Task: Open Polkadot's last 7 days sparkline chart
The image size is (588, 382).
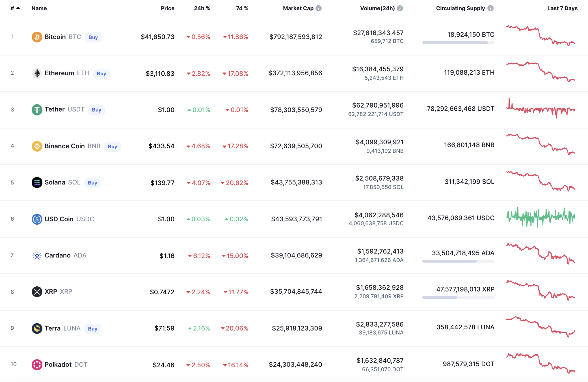Action: [x=541, y=363]
